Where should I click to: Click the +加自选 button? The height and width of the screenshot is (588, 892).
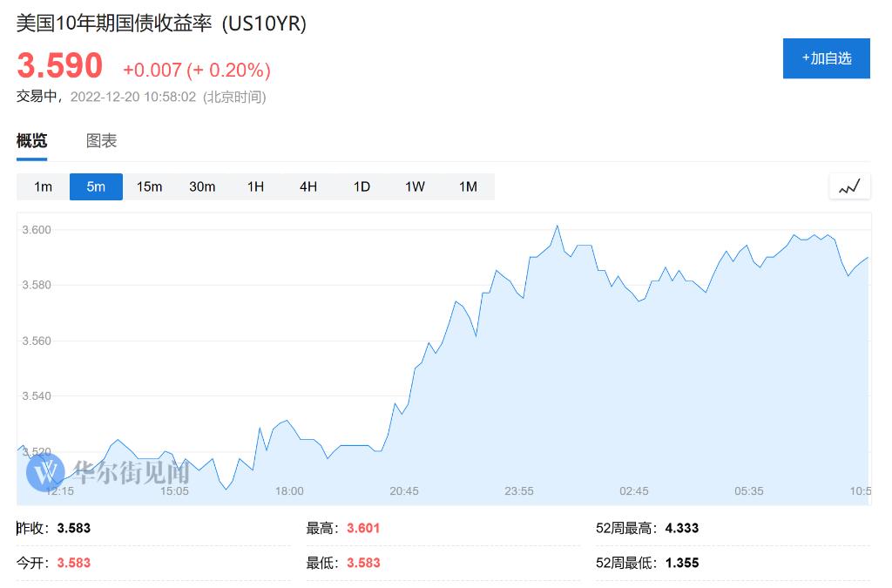826,58
